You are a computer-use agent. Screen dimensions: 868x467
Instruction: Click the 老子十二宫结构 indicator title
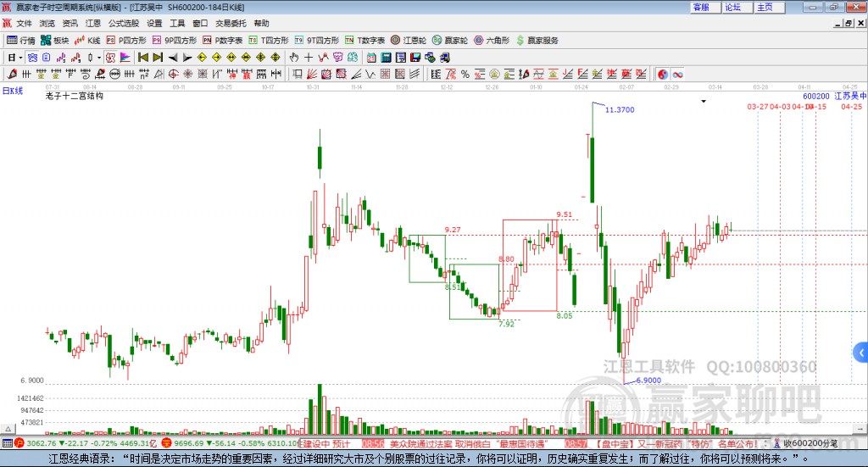[75, 96]
